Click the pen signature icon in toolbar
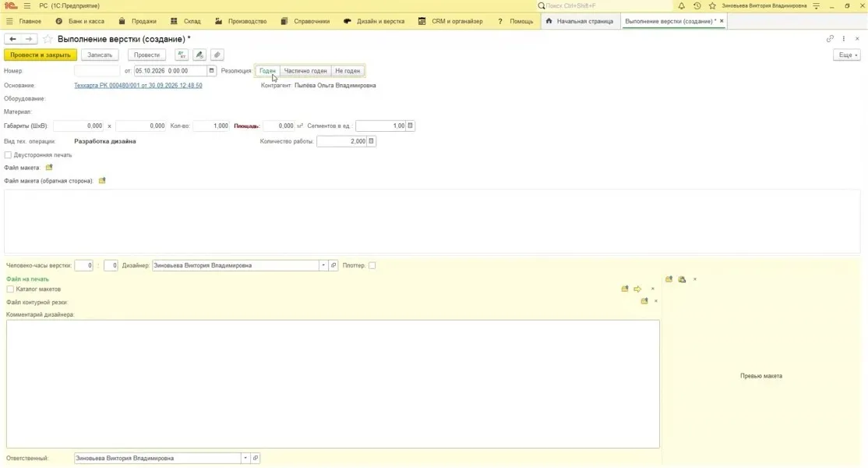The image size is (868, 468). tap(199, 55)
